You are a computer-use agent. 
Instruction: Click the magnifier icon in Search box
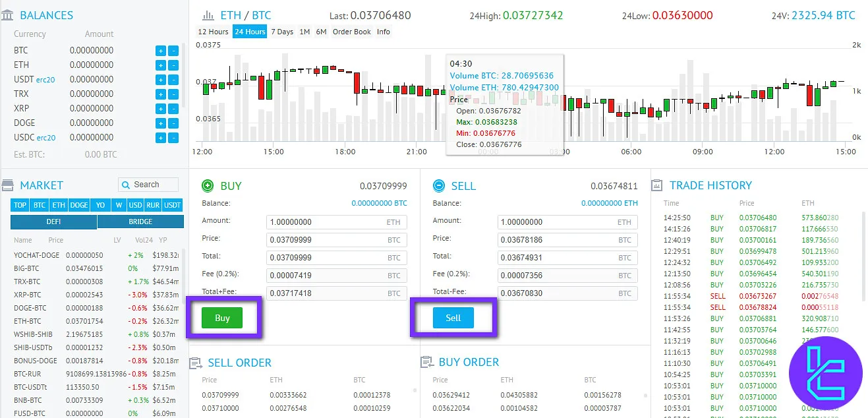pyautogui.click(x=126, y=185)
